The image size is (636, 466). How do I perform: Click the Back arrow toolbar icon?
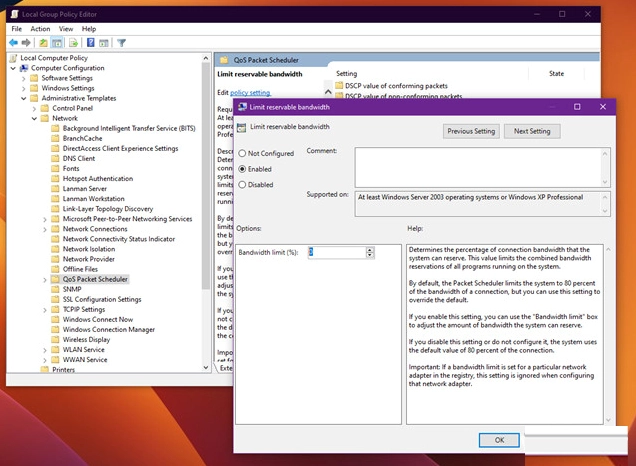point(13,43)
